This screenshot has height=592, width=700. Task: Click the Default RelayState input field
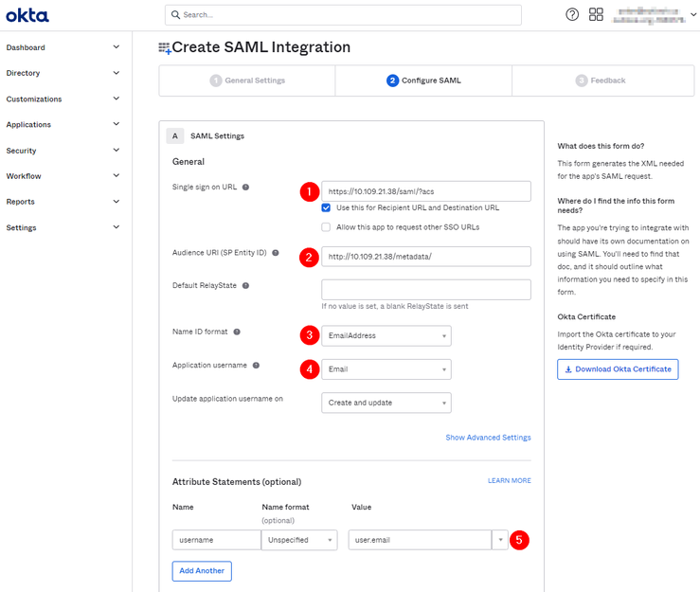426,290
